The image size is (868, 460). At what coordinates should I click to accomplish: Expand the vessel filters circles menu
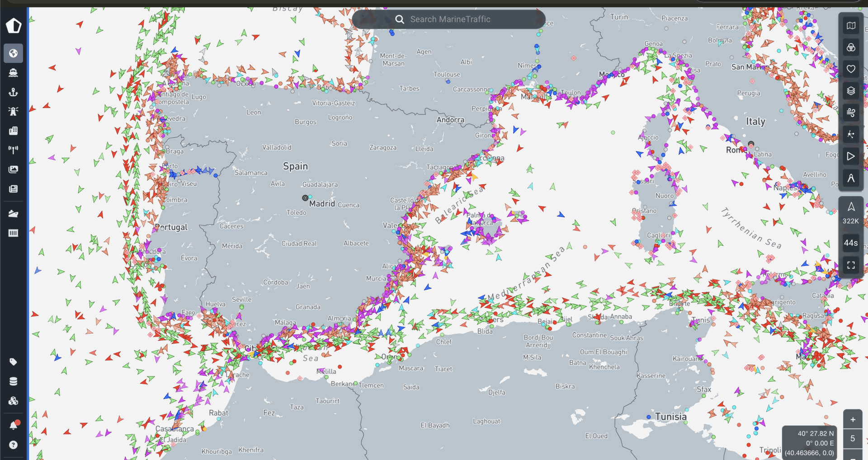tap(851, 47)
